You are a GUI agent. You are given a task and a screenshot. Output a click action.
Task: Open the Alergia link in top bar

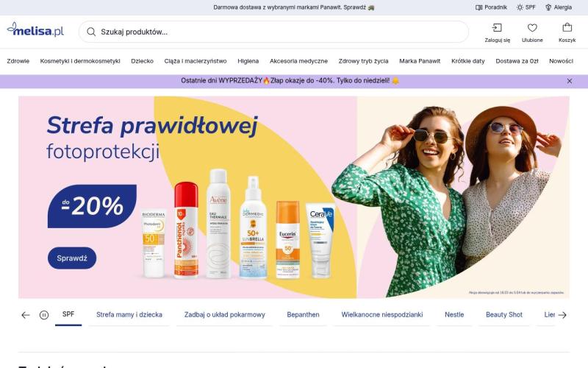point(559,7)
